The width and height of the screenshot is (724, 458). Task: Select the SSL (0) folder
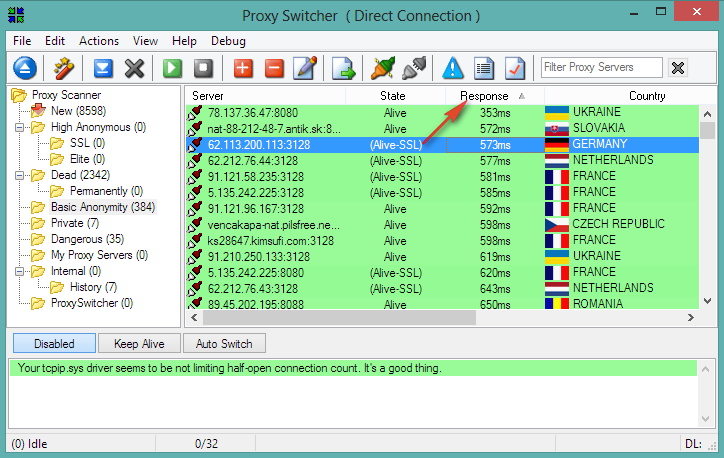click(87, 143)
